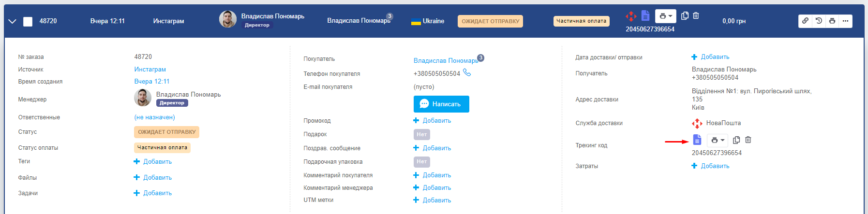868x214 pixels.
Task: Open the print dropdown in header bar
Action: coord(666,16)
